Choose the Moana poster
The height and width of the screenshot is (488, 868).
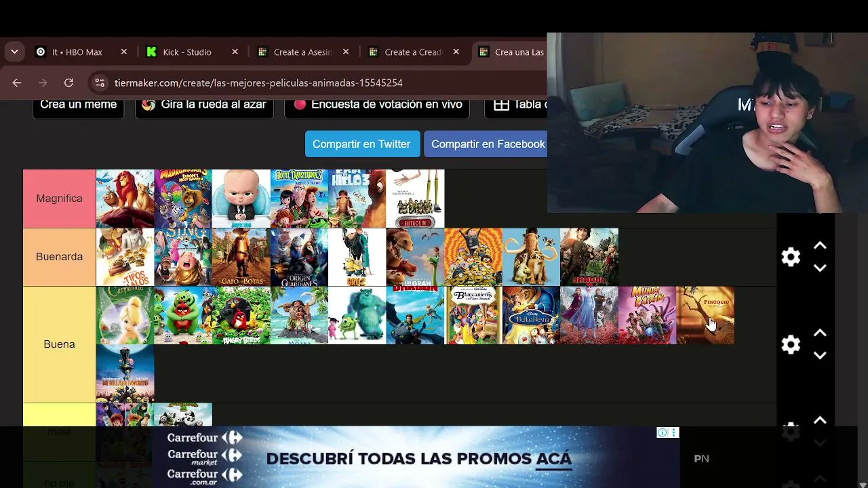(x=299, y=315)
